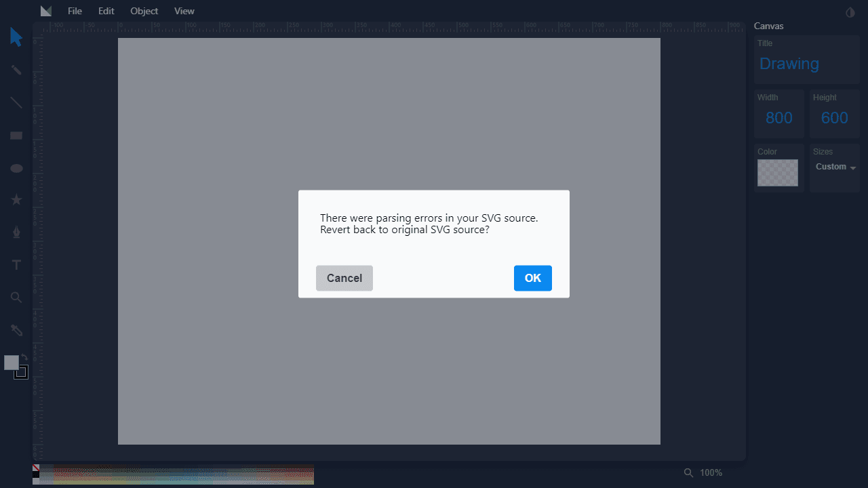Image resolution: width=868 pixels, height=488 pixels.
Task: Open the Object menu
Action: point(144,11)
